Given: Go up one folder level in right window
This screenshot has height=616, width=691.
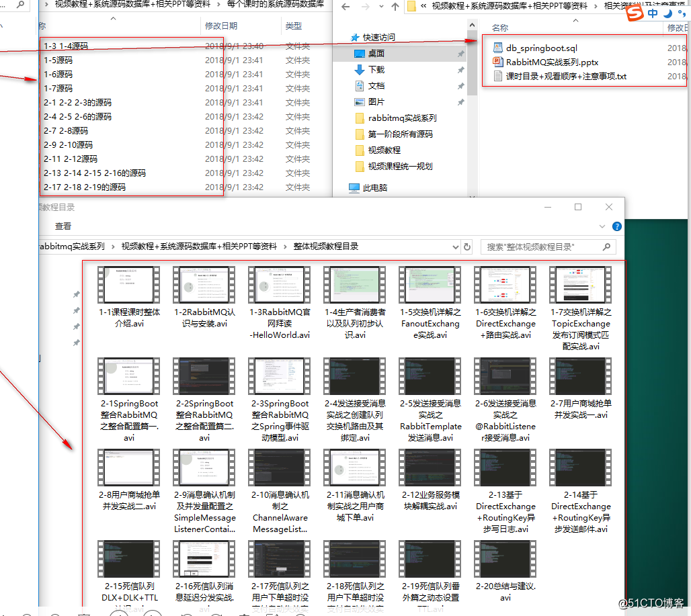Looking at the screenshot, I should (395, 6).
